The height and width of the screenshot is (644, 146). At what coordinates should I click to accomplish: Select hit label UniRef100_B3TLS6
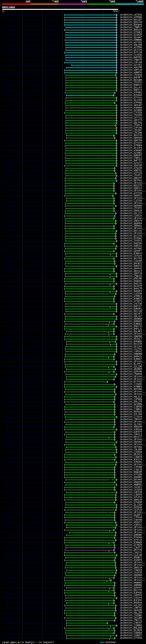click(131, 53)
